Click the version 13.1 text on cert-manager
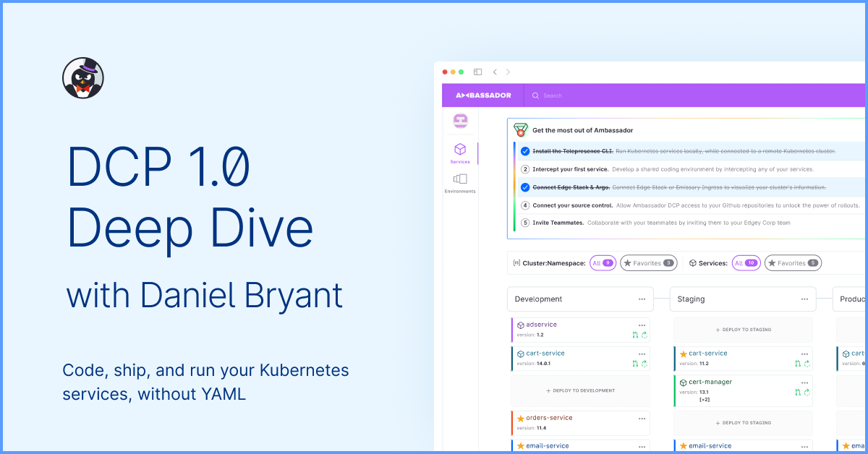Screen dimensions: 868x454 [694, 392]
